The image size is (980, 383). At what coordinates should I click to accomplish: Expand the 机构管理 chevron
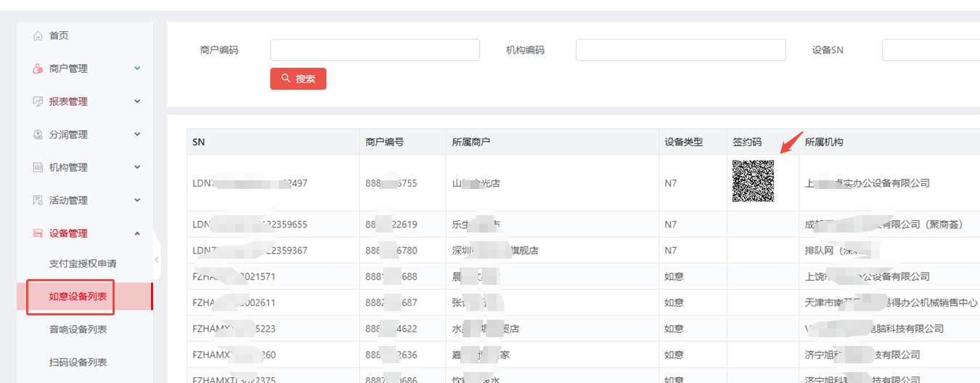137,167
